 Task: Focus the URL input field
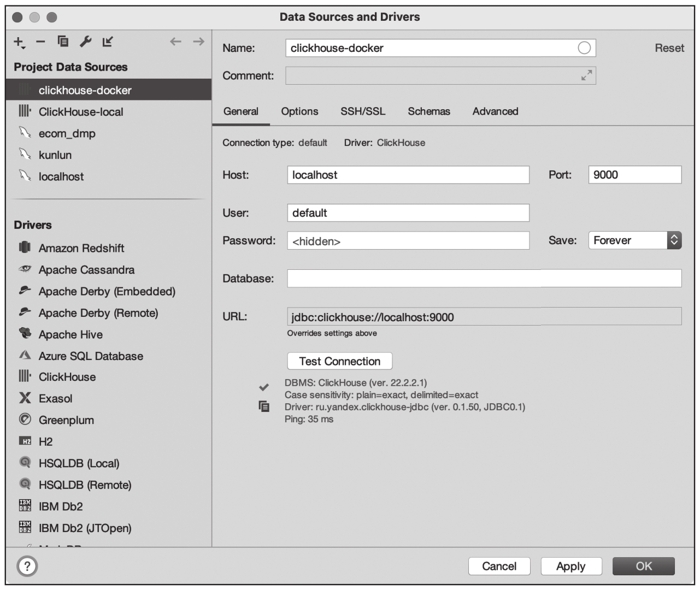(484, 316)
